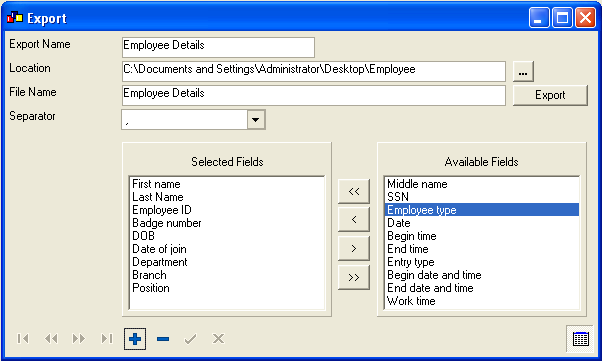Go to the last record
The image size is (602, 361).
point(107,338)
